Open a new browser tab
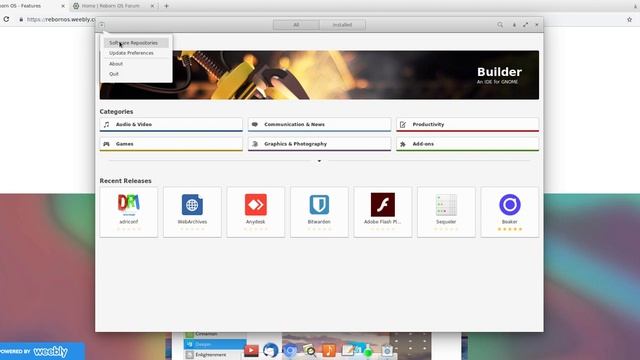The height and width of the screenshot is (360, 640). pos(167,6)
